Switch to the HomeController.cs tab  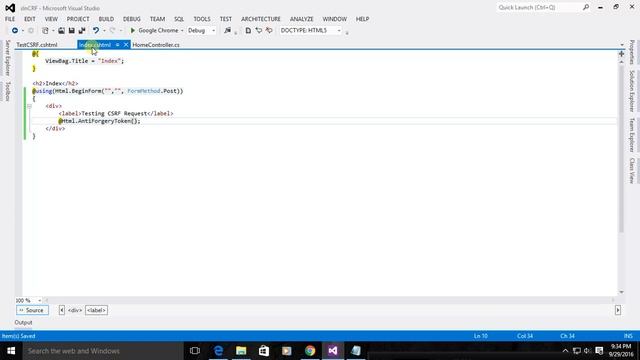(156, 45)
